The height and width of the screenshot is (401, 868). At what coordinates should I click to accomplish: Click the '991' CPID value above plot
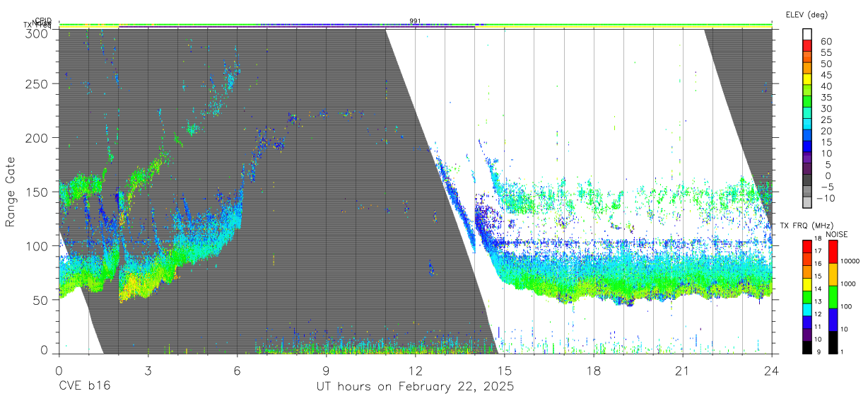click(x=415, y=21)
